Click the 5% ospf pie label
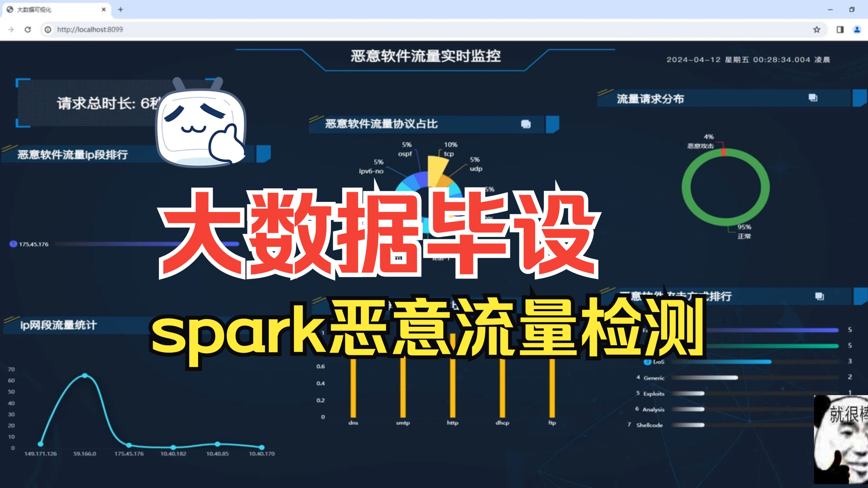 [x=405, y=149]
